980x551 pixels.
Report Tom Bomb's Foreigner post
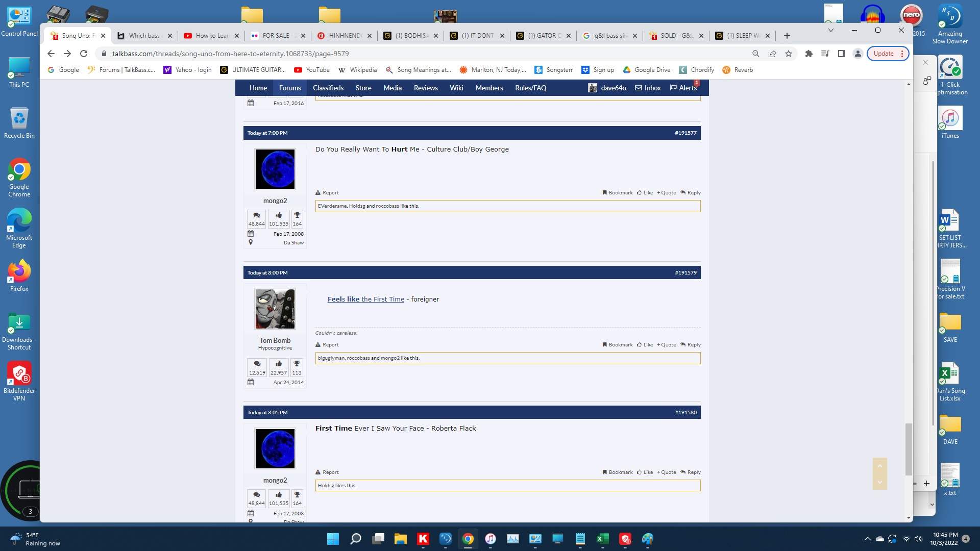(x=327, y=345)
